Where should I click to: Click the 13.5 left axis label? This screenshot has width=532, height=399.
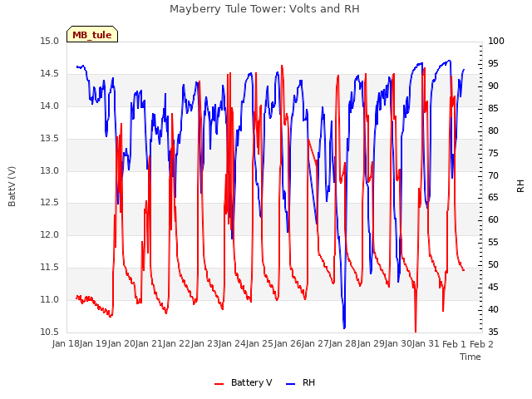[x=49, y=139]
